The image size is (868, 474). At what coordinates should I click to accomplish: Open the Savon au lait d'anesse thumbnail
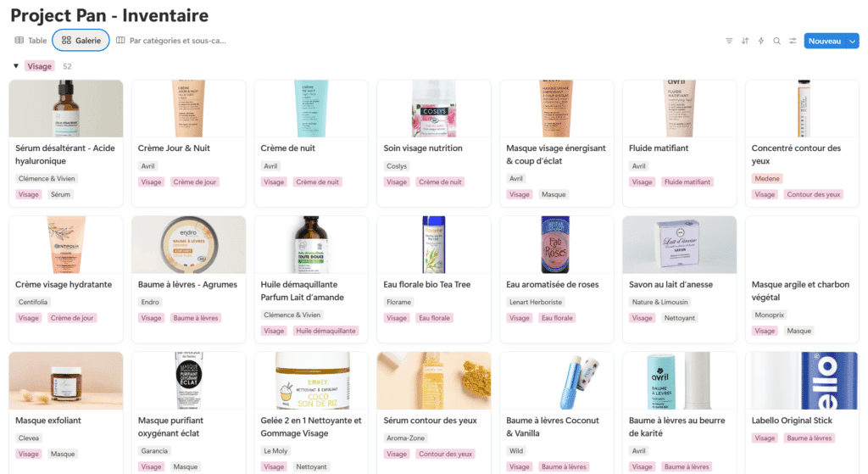pos(679,245)
